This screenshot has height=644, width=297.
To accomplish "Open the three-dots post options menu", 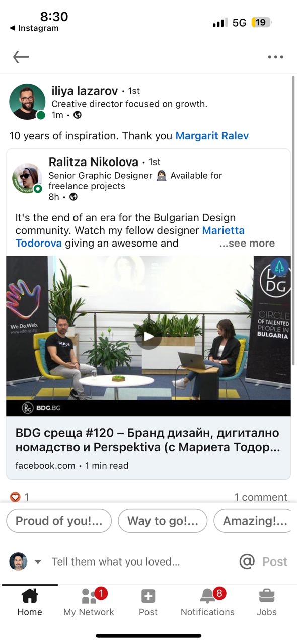I will 275,57.
